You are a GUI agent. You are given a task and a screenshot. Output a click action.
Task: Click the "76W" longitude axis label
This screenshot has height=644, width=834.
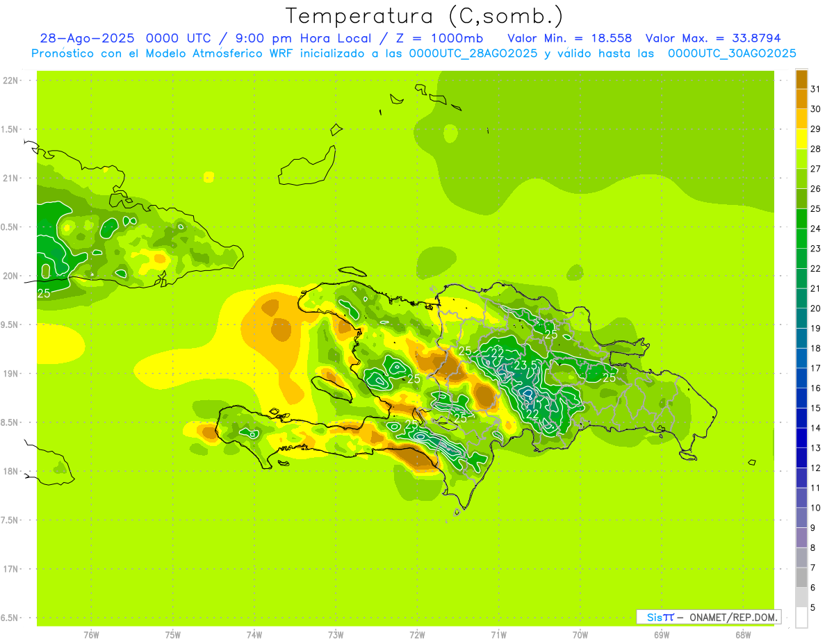coord(91,635)
